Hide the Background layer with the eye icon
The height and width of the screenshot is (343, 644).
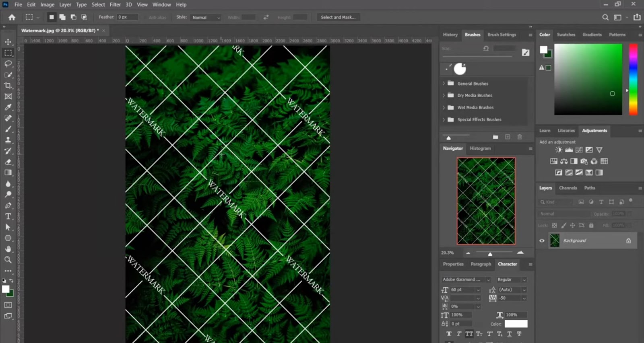pyautogui.click(x=542, y=241)
